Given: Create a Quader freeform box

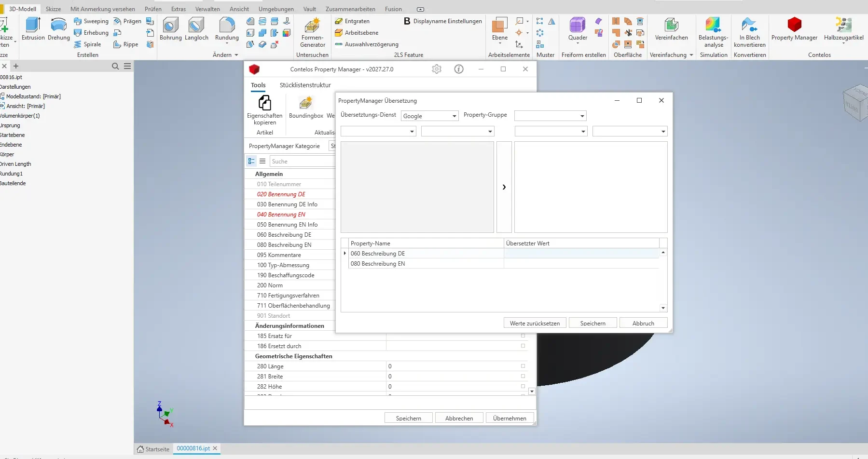Looking at the screenshot, I should click(x=578, y=30).
